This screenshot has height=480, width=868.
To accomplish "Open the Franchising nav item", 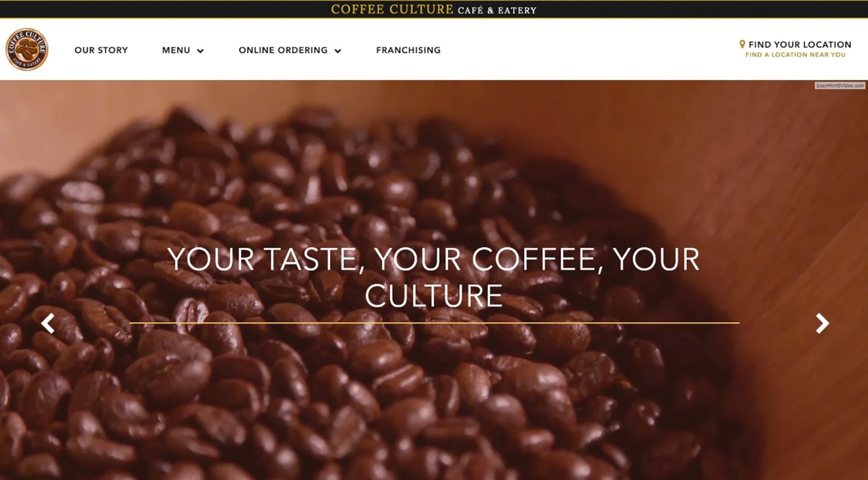I will (x=408, y=50).
